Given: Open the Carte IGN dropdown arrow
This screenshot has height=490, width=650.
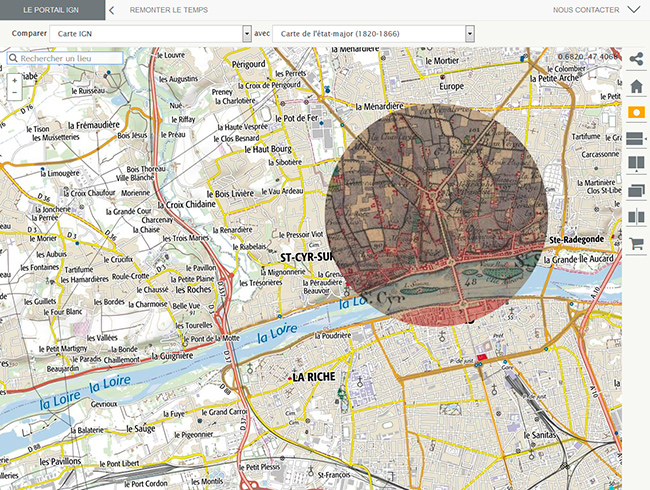Looking at the screenshot, I should coord(247,34).
